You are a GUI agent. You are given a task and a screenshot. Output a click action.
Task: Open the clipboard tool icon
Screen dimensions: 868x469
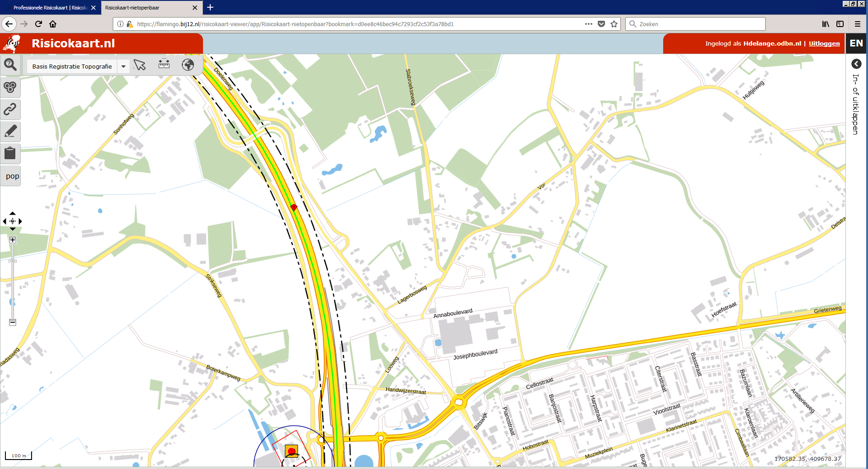[10, 153]
